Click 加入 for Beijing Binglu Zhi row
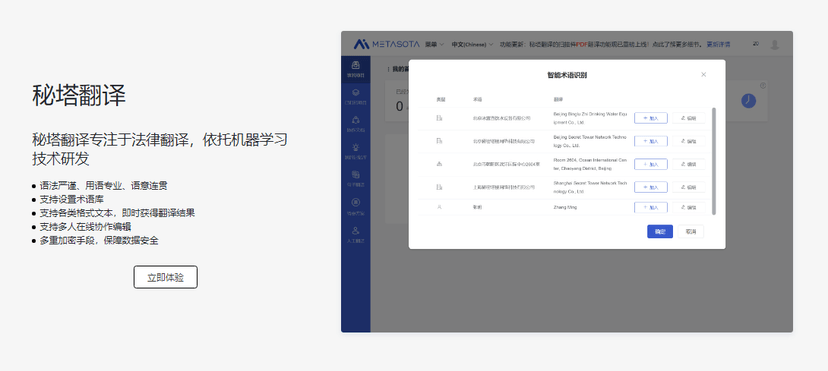The width and height of the screenshot is (828, 371). pos(651,118)
